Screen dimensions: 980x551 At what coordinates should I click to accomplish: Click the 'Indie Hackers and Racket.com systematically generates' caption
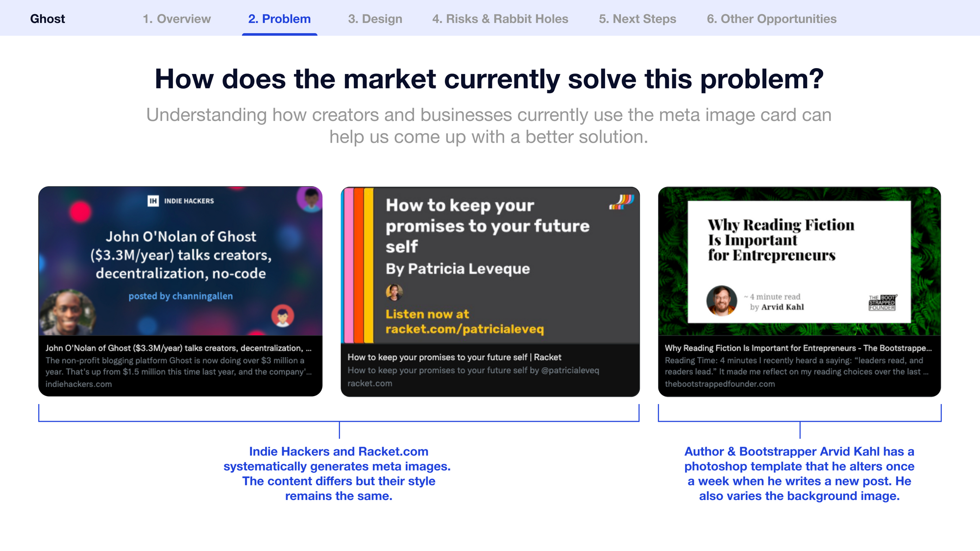(x=337, y=473)
